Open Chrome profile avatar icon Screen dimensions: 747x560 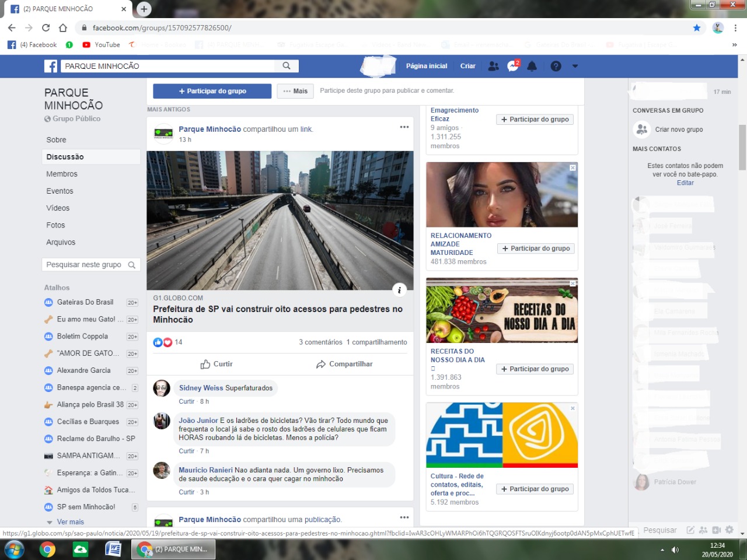[718, 27]
